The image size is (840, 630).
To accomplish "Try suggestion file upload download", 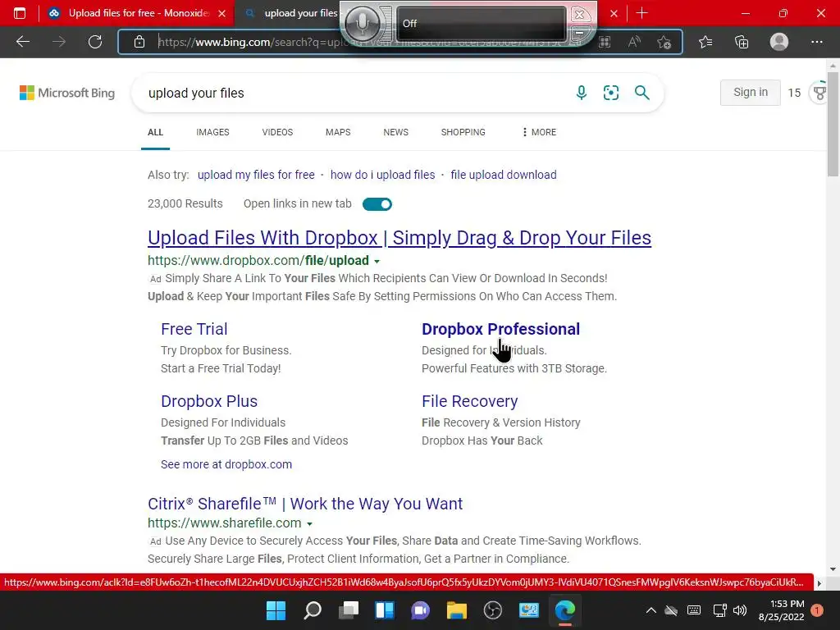I will pos(504,175).
